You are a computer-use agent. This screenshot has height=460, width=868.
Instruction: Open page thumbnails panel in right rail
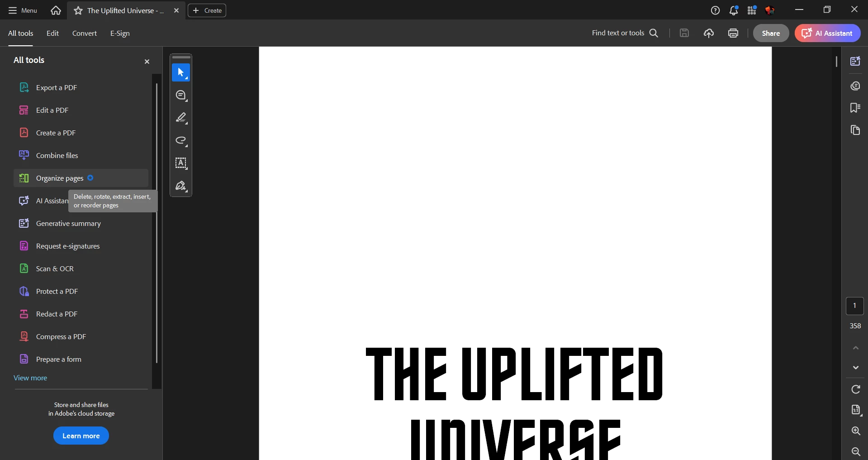(x=855, y=130)
